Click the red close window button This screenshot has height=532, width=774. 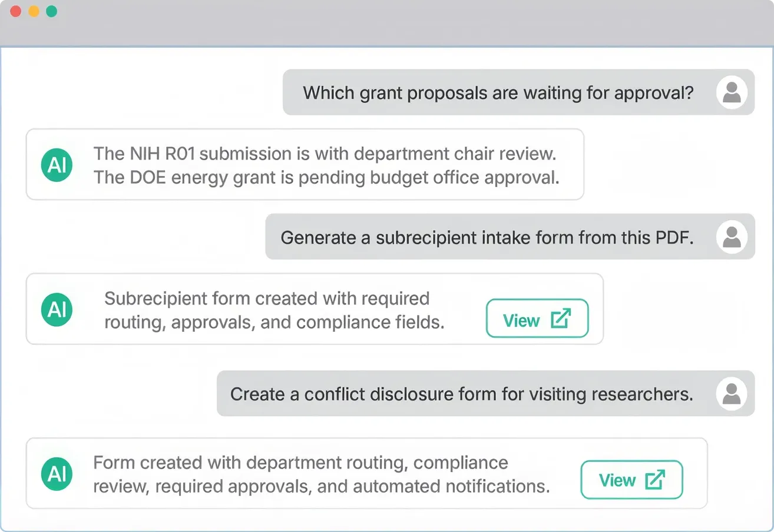point(16,11)
